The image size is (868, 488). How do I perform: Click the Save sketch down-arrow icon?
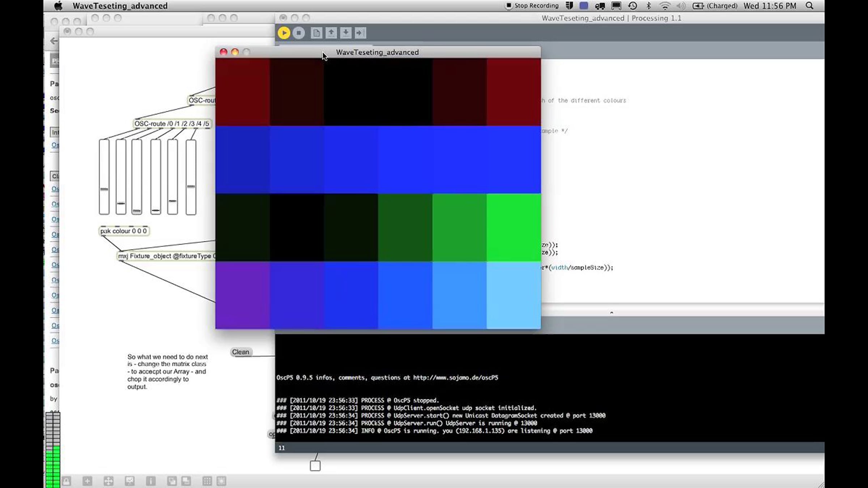(346, 33)
